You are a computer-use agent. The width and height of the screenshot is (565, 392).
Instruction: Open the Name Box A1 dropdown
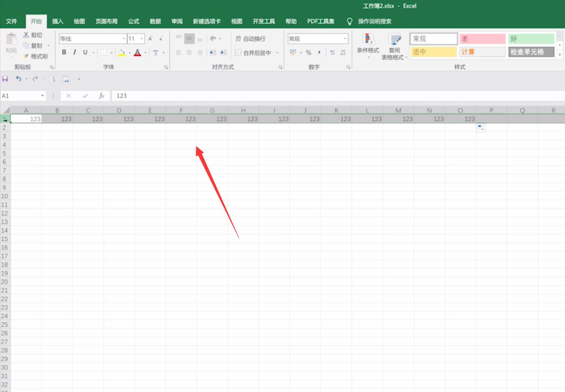pyautogui.click(x=42, y=96)
